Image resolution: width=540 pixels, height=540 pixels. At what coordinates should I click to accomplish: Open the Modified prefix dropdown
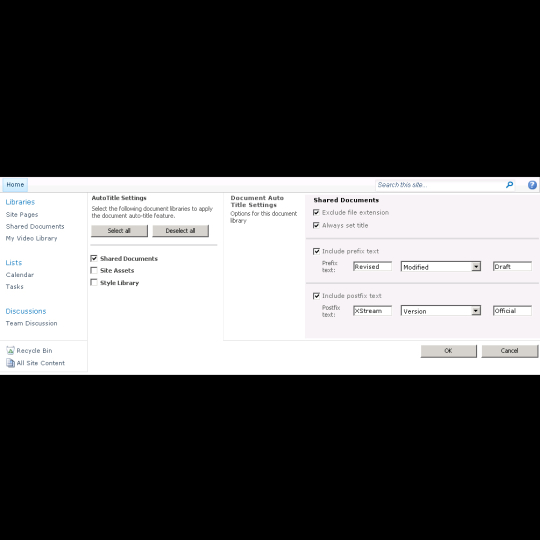[x=441, y=267]
